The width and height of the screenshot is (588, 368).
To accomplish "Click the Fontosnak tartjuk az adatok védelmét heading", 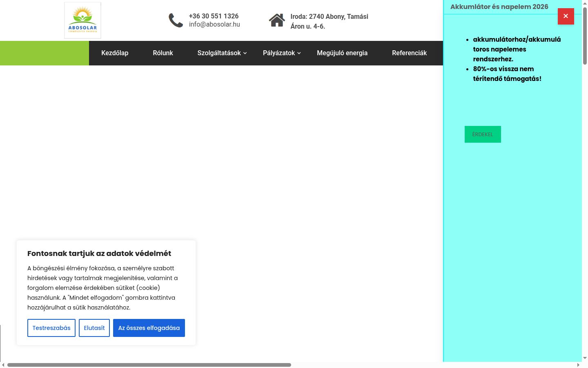I will coord(99,254).
